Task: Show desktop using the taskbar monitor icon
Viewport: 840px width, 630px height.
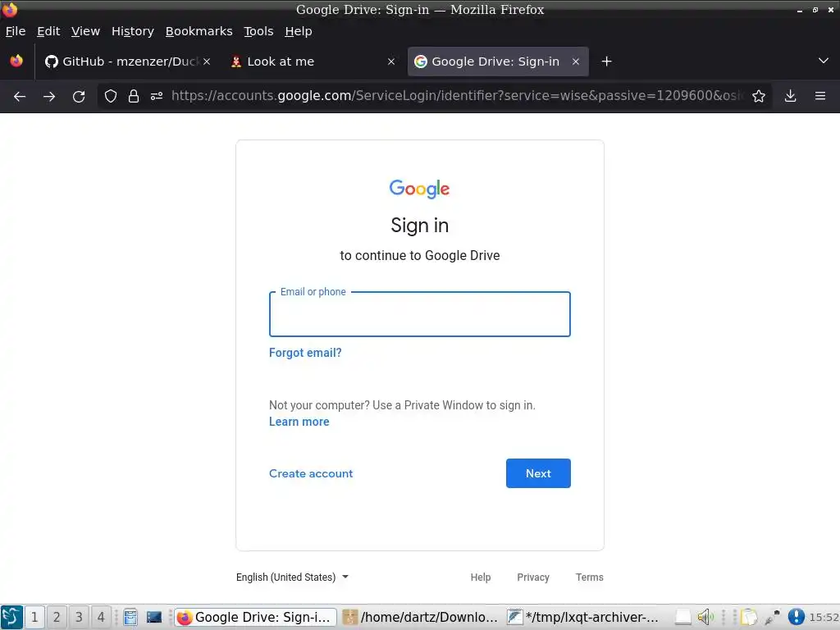Action: point(153,617)
